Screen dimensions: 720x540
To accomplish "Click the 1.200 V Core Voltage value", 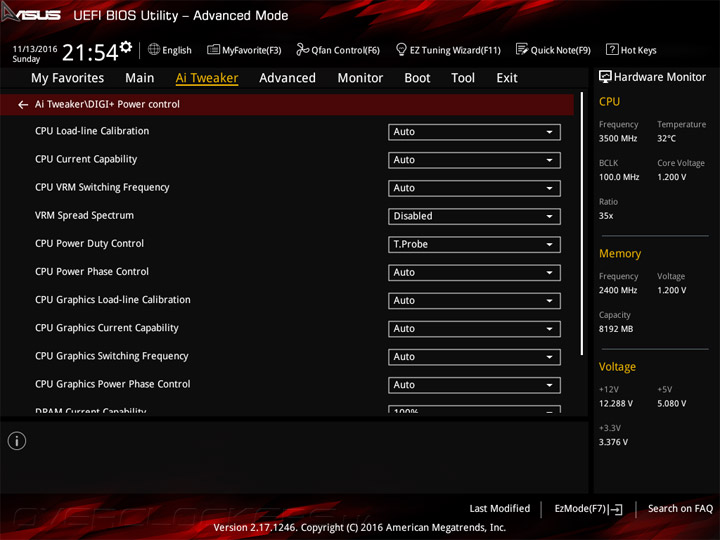I will click(671, 177).
